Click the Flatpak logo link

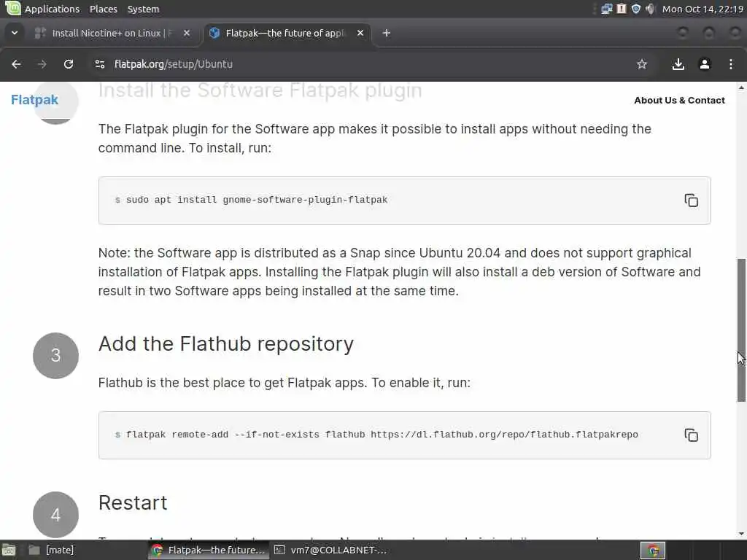34,100
